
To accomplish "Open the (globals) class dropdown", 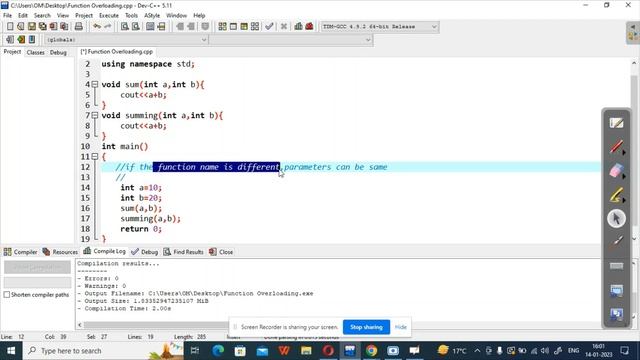I will (x=204, y=40).
